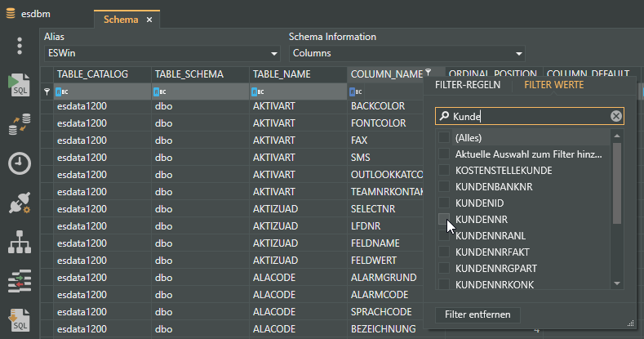Check the KUNDENID checkbox
644x339 pixels.
pyautogui.click(x=443, y=203)
